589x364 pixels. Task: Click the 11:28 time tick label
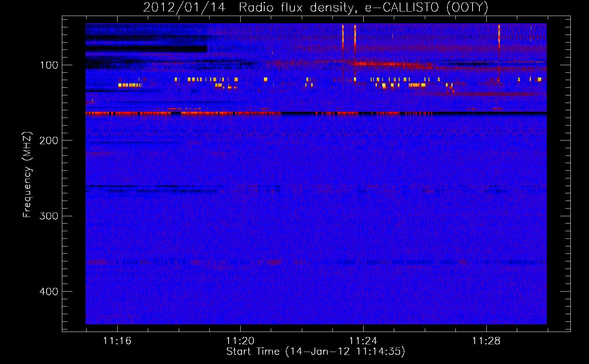(486, 341)
